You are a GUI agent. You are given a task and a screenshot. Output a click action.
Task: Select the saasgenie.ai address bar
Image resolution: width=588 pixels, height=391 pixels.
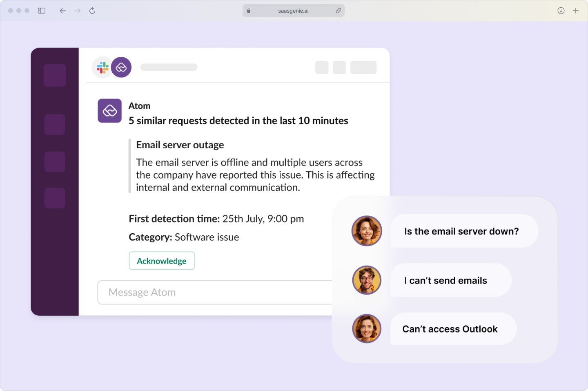[x=293, y=11]
